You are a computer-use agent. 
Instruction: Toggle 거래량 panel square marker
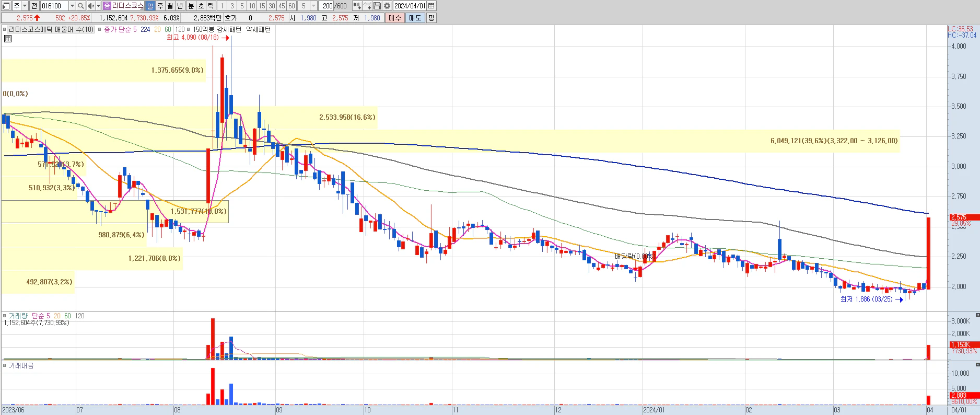point(5,316)
